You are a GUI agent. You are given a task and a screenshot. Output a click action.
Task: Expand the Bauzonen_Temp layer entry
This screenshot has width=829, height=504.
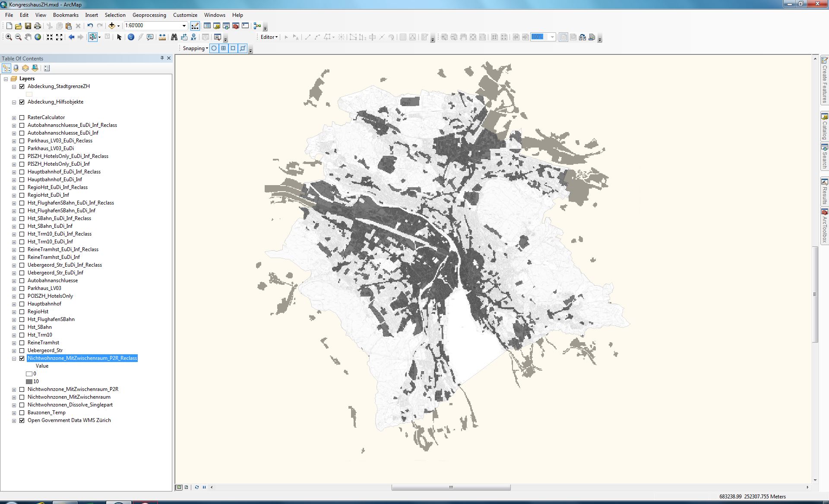tap(14, 413)
